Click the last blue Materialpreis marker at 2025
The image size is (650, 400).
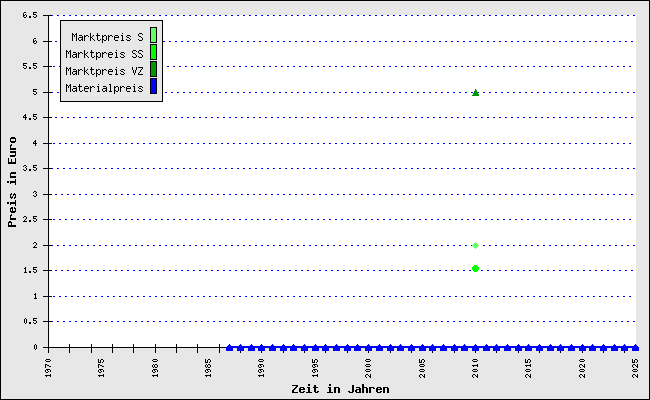635,348
